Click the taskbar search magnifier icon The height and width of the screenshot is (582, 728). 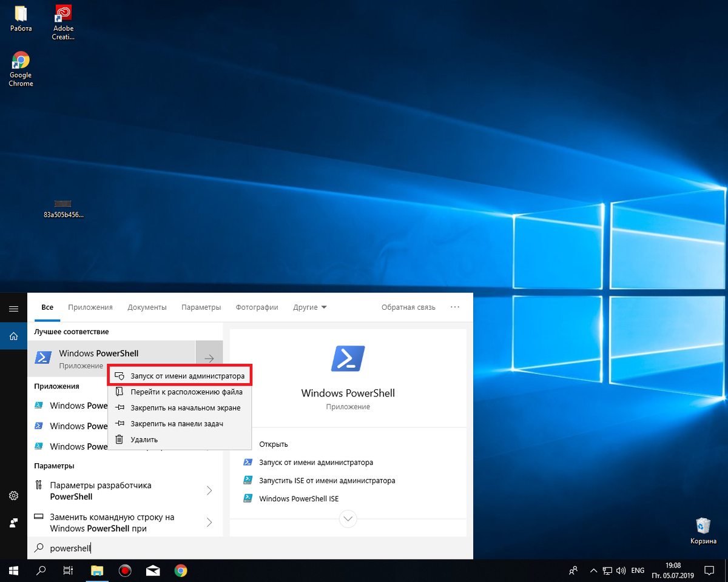coord(41,570)
